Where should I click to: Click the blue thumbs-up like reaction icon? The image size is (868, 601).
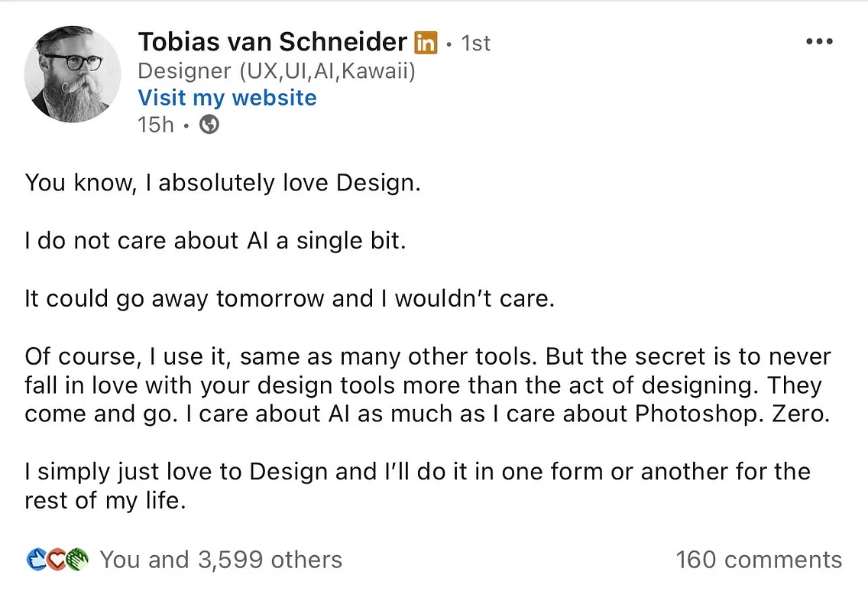coord(36,560)
